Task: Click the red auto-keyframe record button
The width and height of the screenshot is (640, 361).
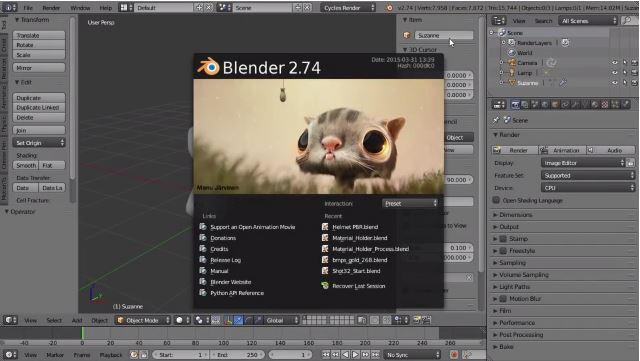Action: (453, 354)
